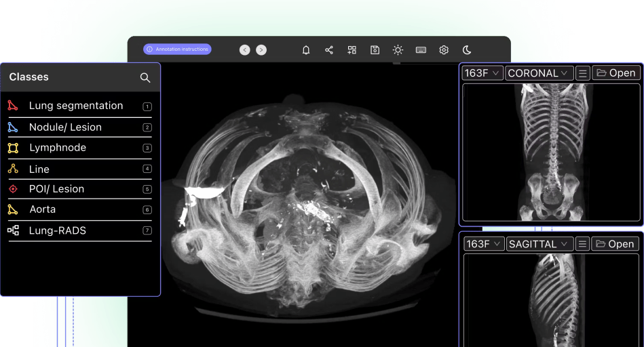Click shortcut badge 6 for Aorta
644x347 pixels.
147,210
